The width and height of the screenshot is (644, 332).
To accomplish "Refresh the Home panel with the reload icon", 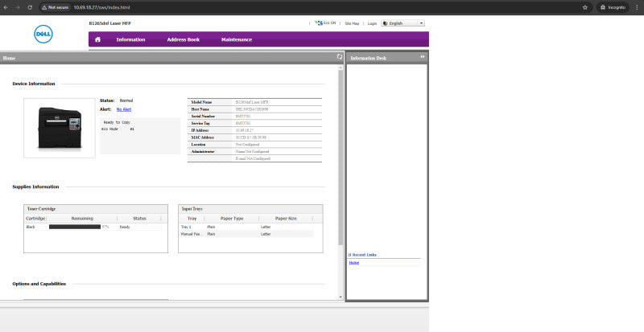I will coord(340,57).
